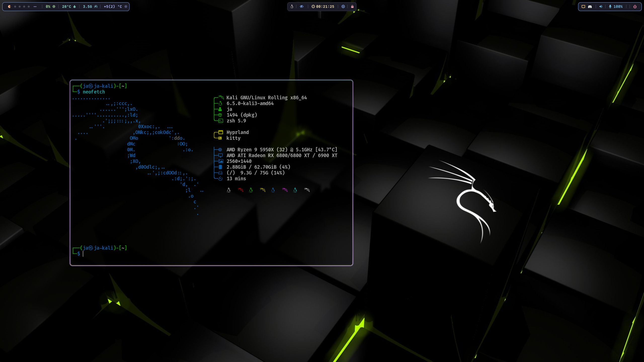
Task: Click the 'kitty' terminal text
Action: coord(233,138)
